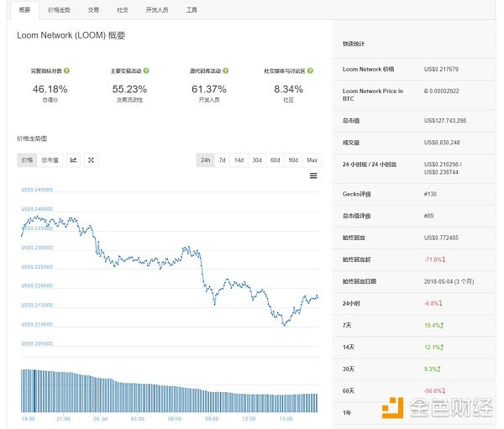Select the 90d time range
The height and width of the screenshot is (429, 504).
point(293,160)
